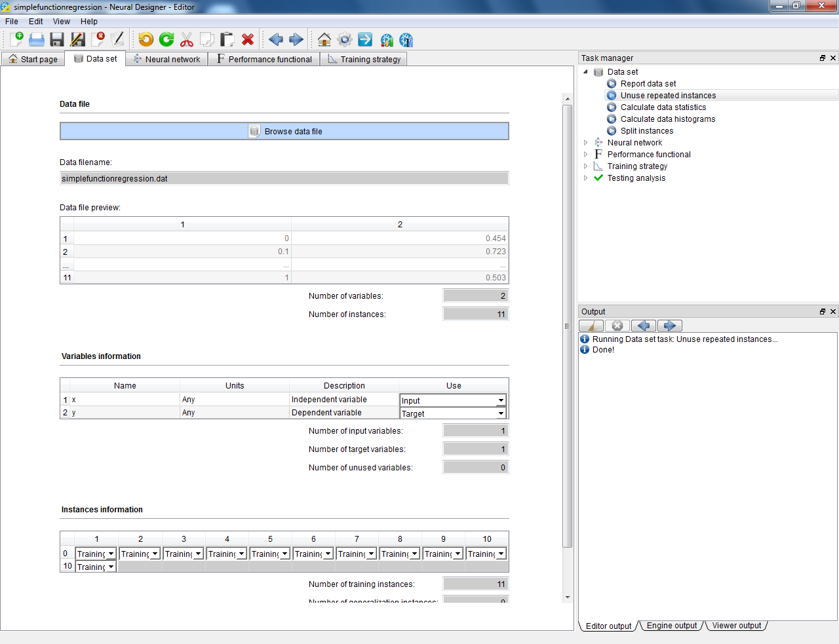
Task: Click the print icon in toolbar
Action: tap(37, 39)
